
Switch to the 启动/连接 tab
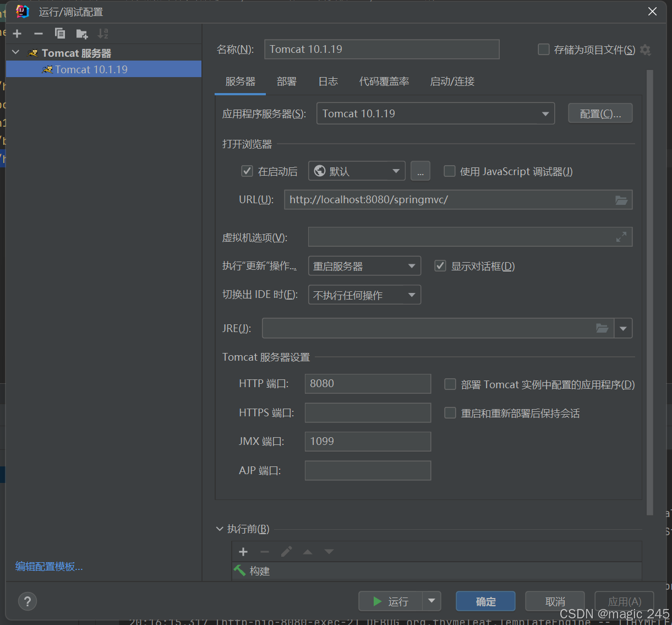pos(452,81)
